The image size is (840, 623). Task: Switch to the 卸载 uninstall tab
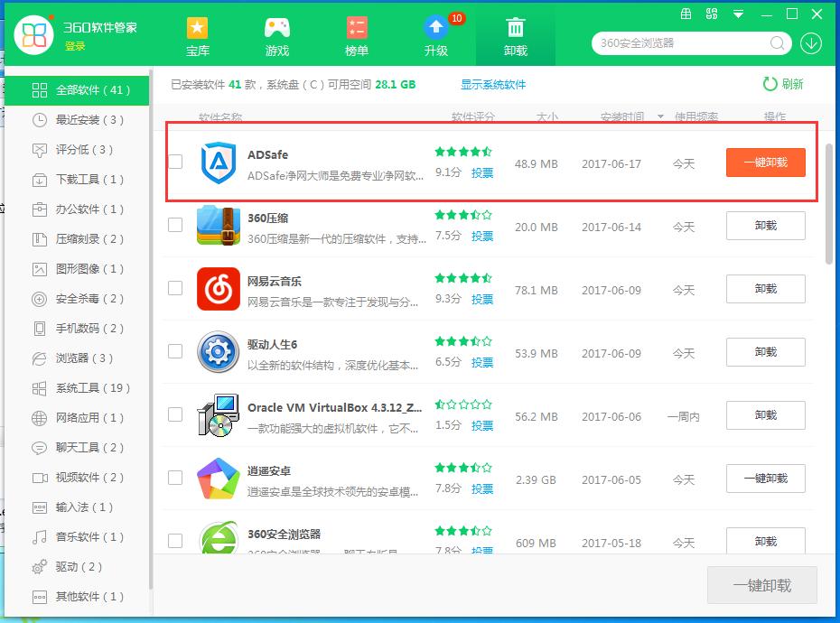pos(516,37)
